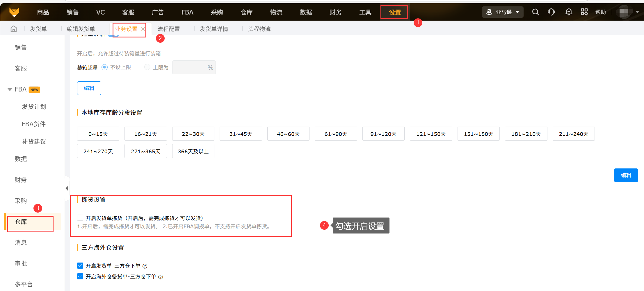Open 补货建议 in the sidebar

click(34, 141)
